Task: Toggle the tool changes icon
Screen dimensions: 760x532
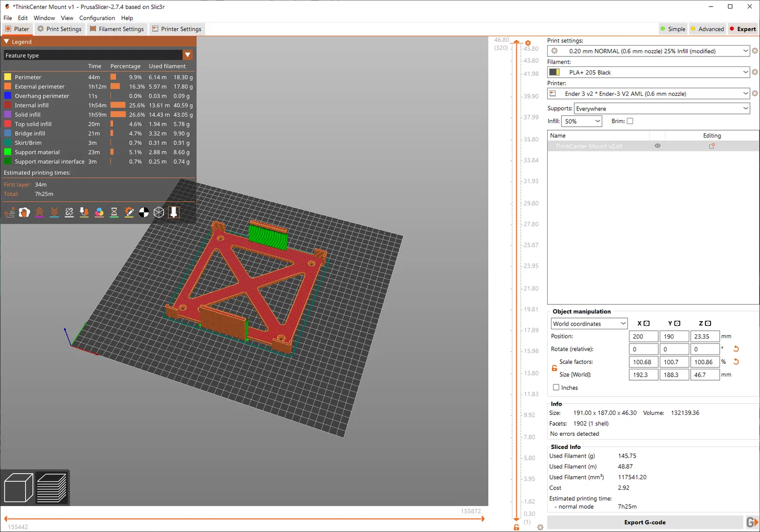Action: coord(84,213)
